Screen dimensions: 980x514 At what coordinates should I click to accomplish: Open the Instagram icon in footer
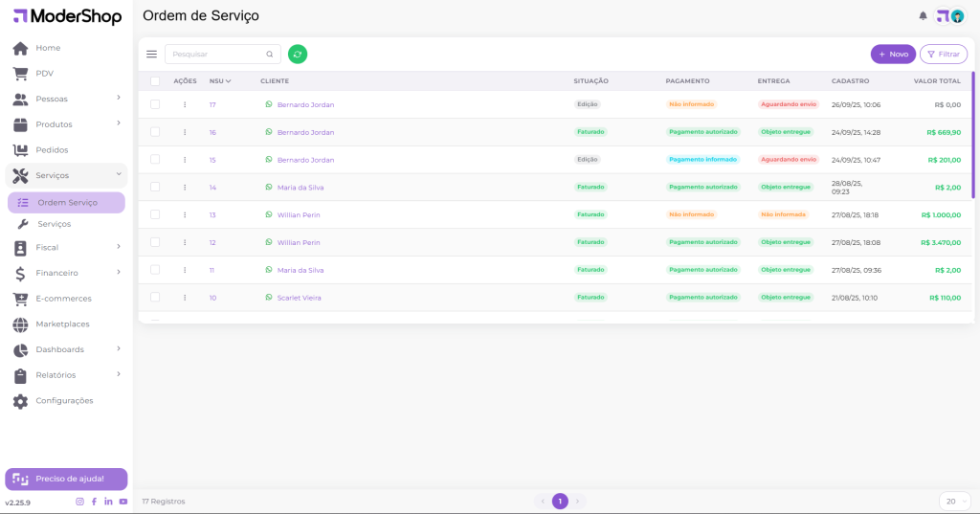[x=79, y=502]
